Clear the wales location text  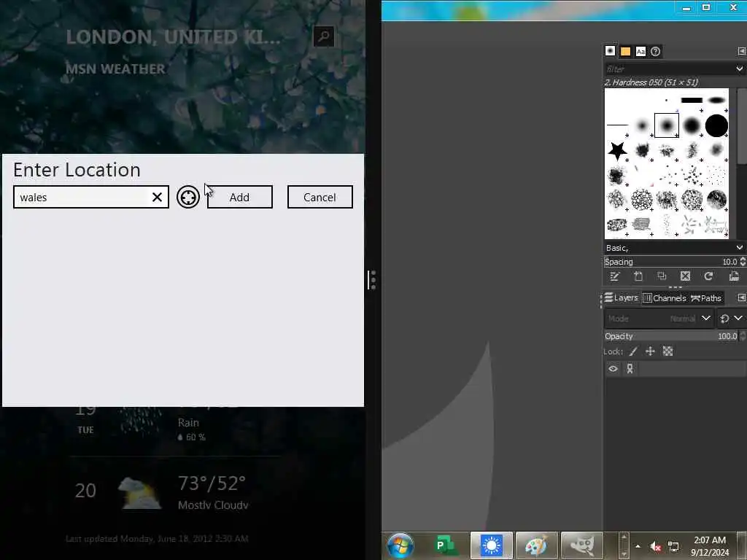158,197
